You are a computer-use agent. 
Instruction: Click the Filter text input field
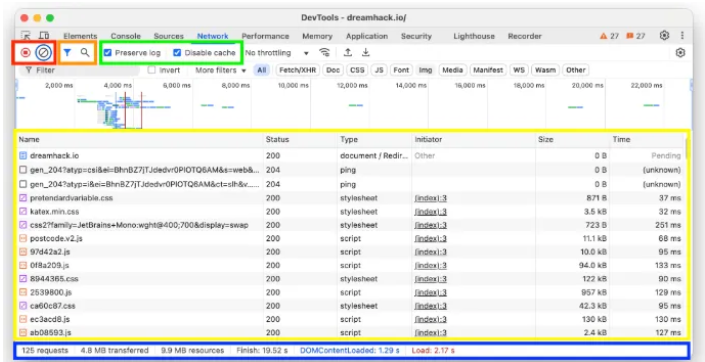pyautogui.click(x=82, y=70)
